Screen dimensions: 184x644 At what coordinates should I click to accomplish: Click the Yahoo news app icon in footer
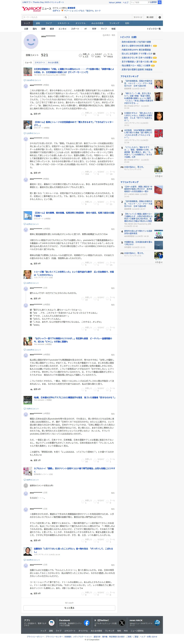[x=51, y=623]
